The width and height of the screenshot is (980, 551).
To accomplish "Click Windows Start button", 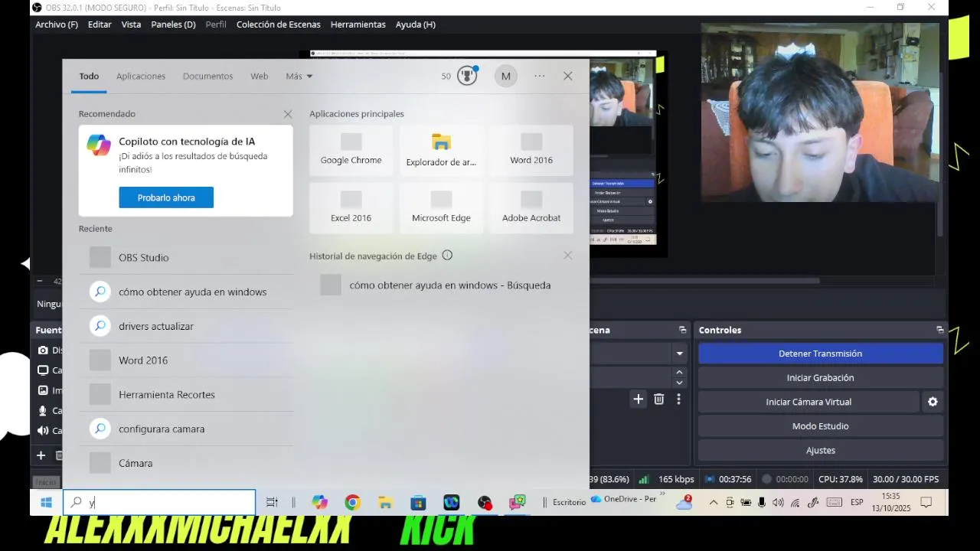I will click(x=46, y=502).
